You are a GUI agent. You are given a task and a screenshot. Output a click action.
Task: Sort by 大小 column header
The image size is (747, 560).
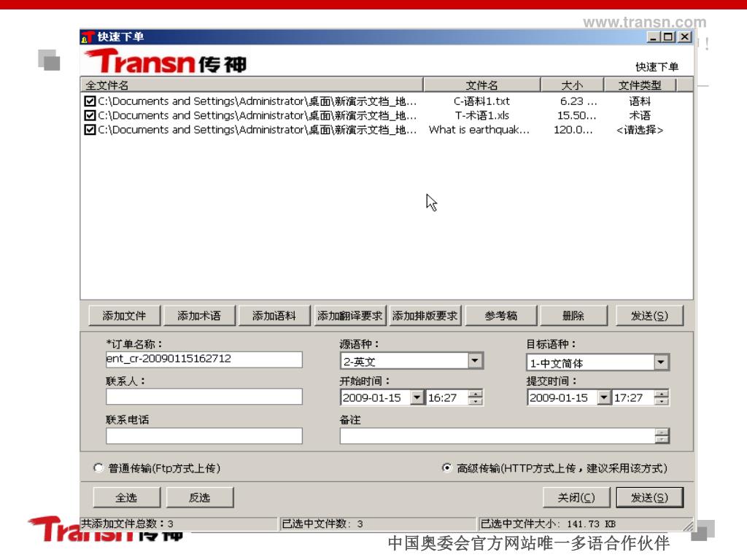pos(572,85)
